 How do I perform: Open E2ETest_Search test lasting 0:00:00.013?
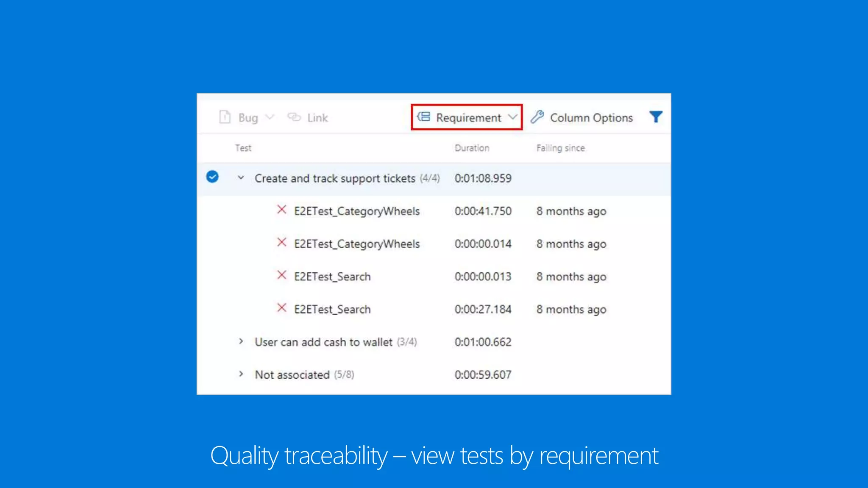tap(332, 277)
